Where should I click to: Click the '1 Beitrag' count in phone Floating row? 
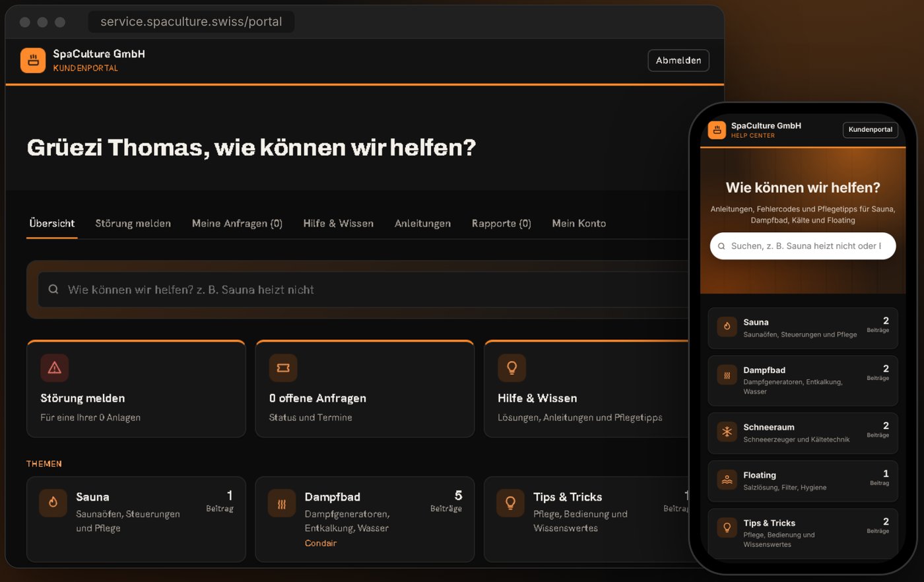880,477
